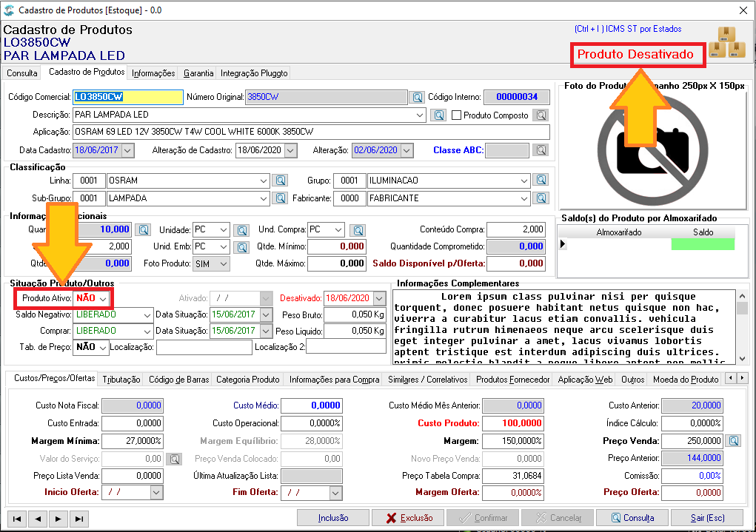The height and width of the screenshot is (532, 756).
Task: Open Produto Ativo NÃO dropdown
Action: pyautogui.click(x=103, y=299)
